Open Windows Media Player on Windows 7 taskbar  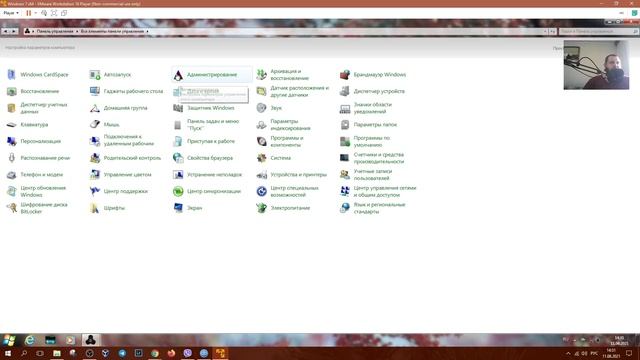(x=70, y=340)
